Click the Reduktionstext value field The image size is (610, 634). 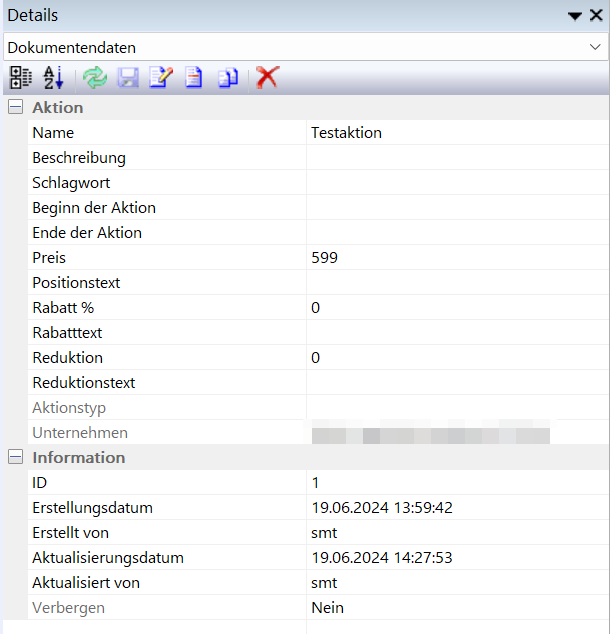coord(457,383)
